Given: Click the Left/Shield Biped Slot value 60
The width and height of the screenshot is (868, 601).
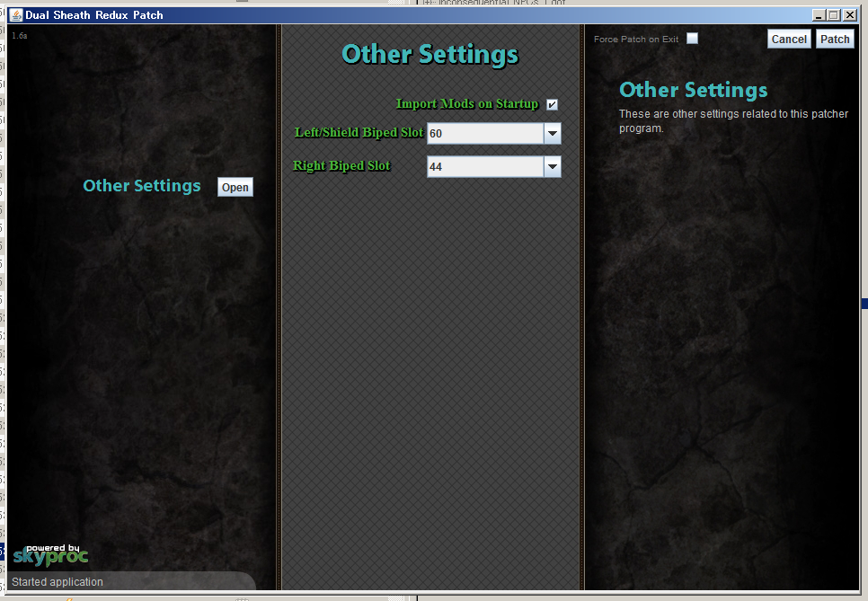Looking at the screenshot, I should (x=485, y=133).
